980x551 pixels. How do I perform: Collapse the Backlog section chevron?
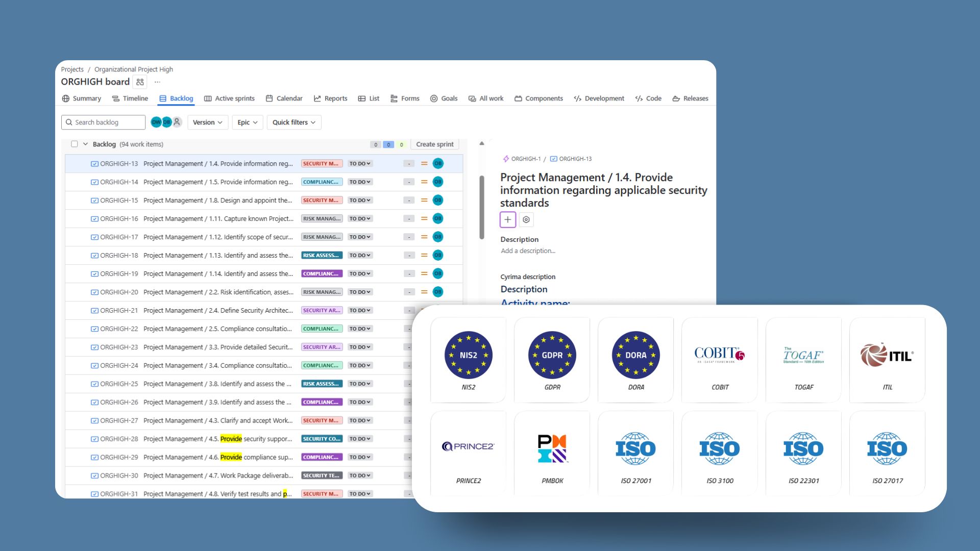click(85, 144)
